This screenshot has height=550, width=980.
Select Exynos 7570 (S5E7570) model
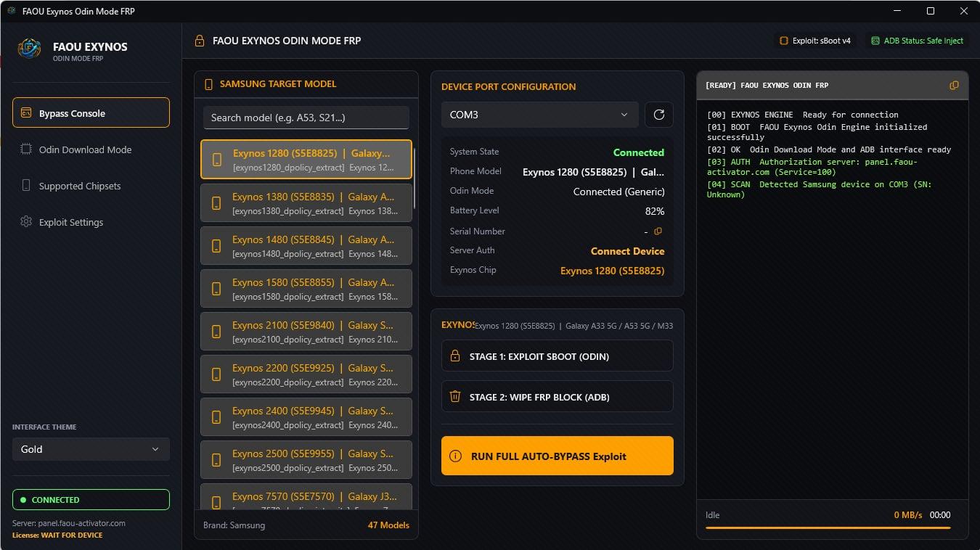pos(306,497)
